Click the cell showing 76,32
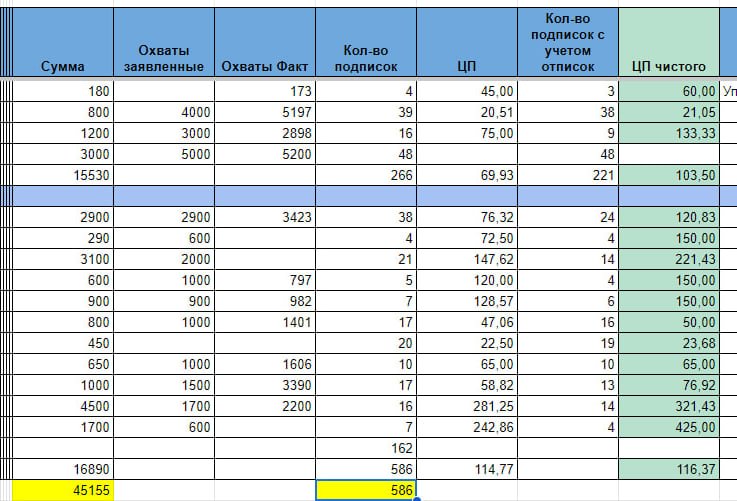The image size is (737, 501). [x=467, y=217]
